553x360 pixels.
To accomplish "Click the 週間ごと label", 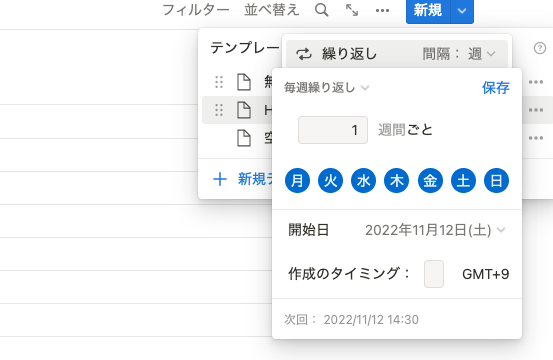I will point(405,130).
